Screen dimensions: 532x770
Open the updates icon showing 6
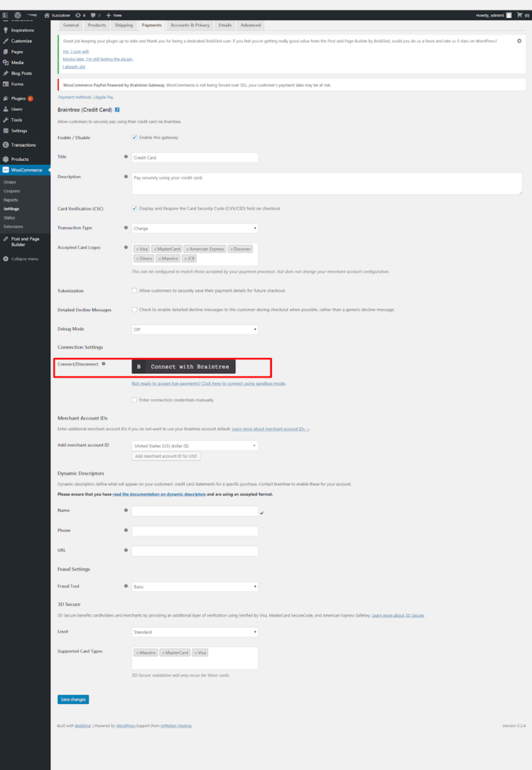tap(77, 15)
